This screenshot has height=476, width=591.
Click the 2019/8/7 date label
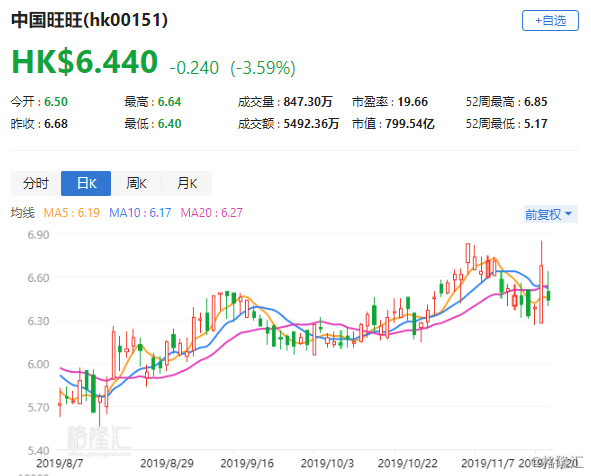tap(59, 463)
